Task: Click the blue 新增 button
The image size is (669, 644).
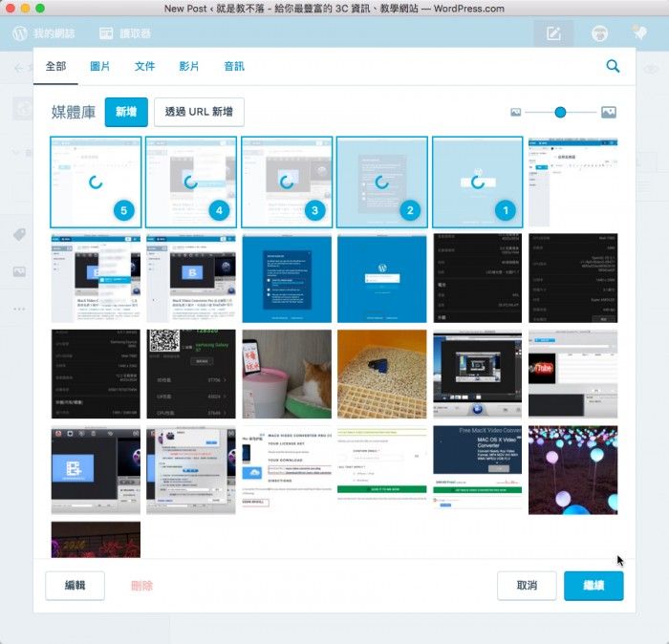Action: (x=126, y=112)
